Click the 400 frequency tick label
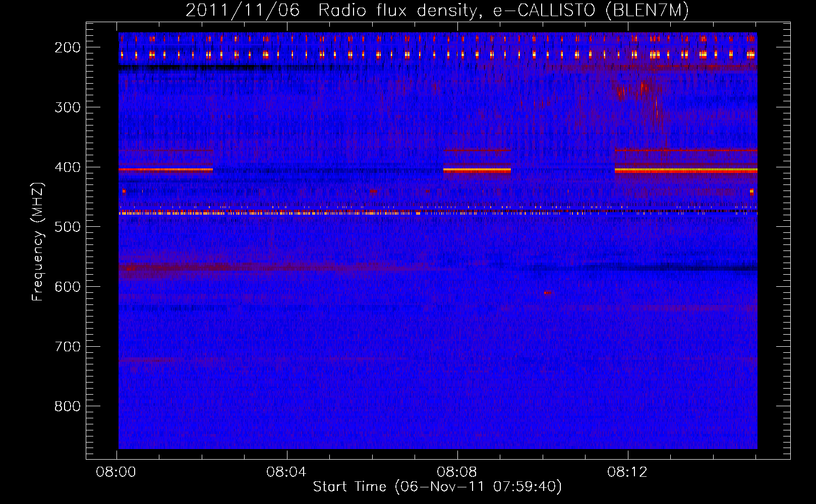 (x=68, y=167)
